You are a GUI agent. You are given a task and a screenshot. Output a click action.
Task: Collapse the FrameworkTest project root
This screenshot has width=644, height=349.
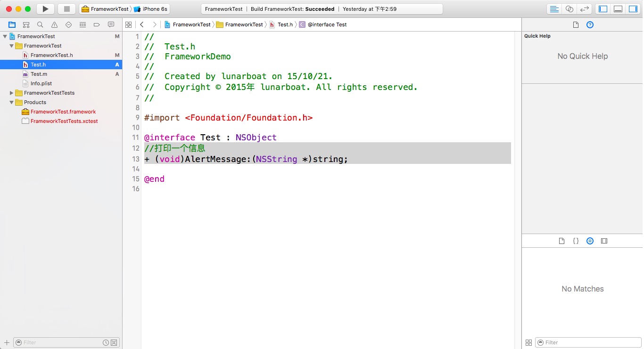(x=5, y=36)
